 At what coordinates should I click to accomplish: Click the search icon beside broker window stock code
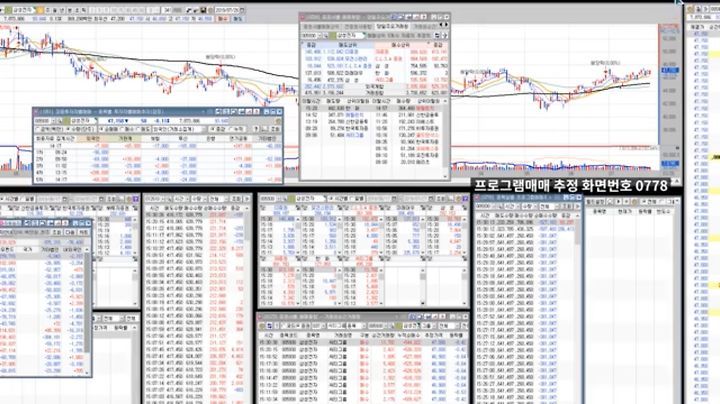(326, 35)
